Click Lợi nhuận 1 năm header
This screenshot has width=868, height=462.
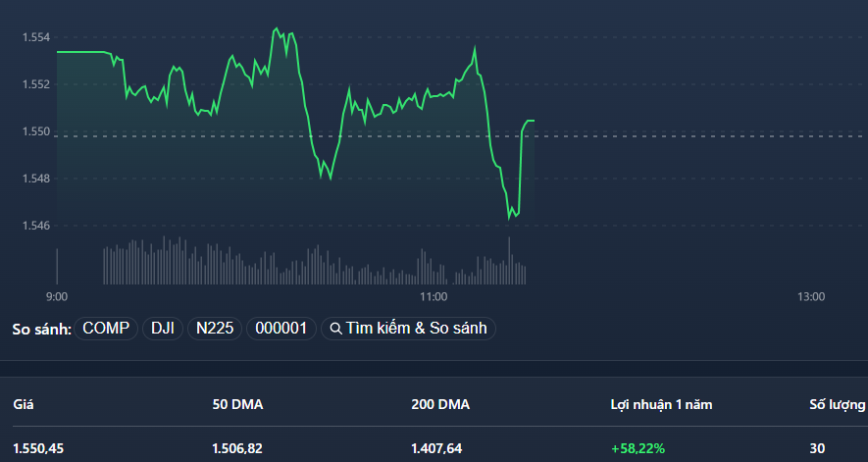[659, 403]
